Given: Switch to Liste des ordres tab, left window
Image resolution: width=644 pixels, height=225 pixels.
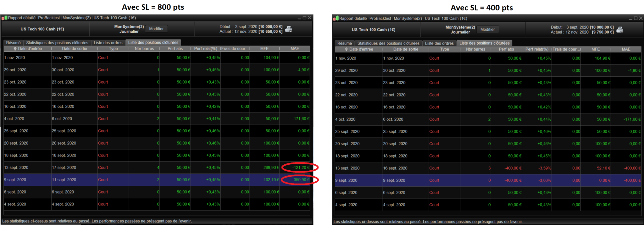Looking at the screenshot, I should [108, 43].
